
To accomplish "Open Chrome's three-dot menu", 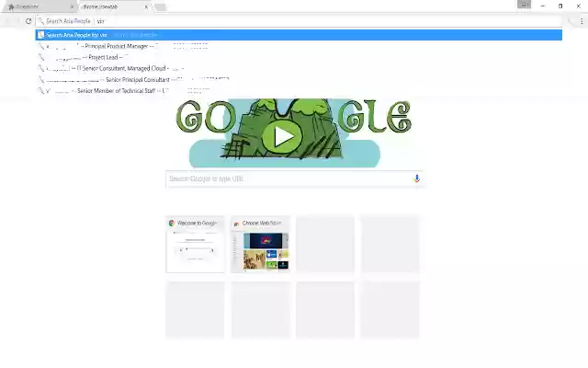I will (x=582, y=21).
